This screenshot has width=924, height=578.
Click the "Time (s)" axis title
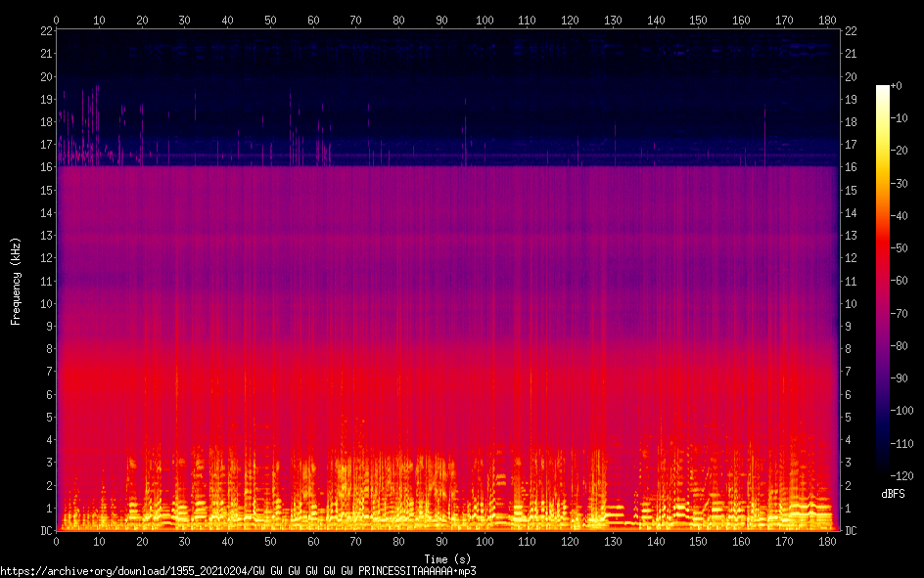click(x=447, y=559)
